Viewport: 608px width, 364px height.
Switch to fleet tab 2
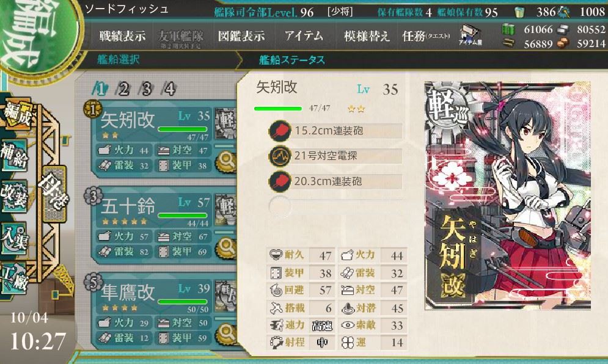pos(123,89)
